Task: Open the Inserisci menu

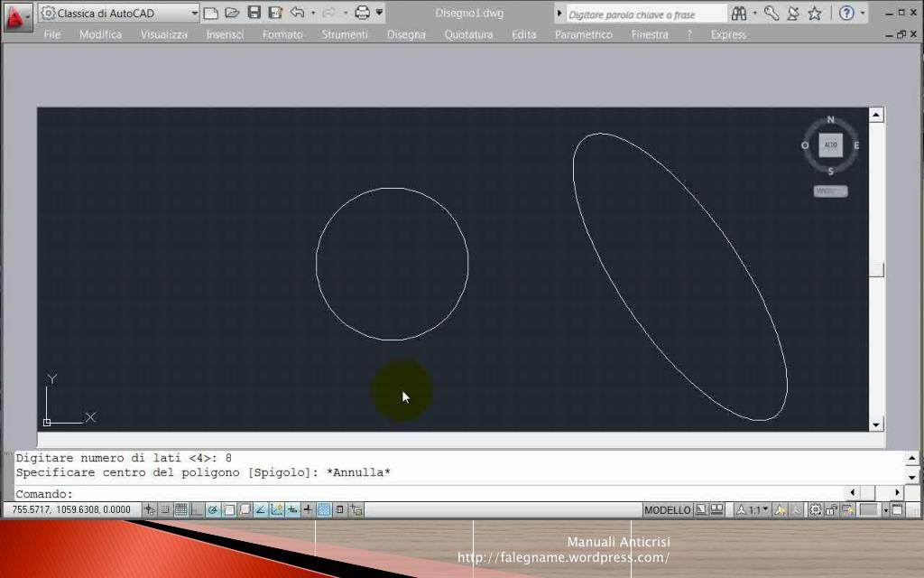Action: 225,35
